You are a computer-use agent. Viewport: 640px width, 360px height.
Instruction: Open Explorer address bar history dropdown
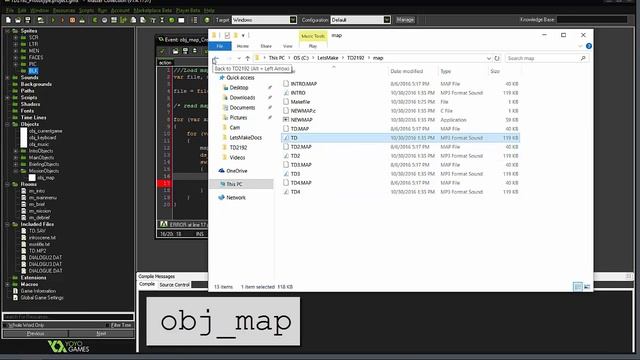click(489, 58)
